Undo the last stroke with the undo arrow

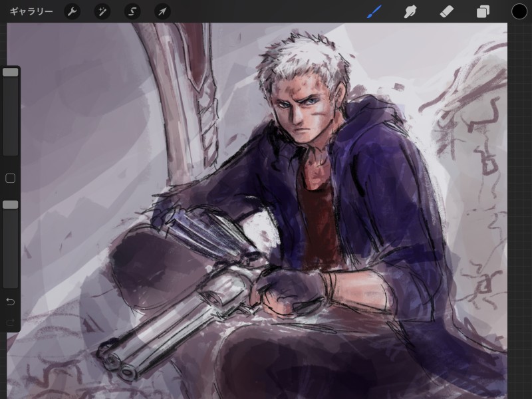[x=11, y=301]
